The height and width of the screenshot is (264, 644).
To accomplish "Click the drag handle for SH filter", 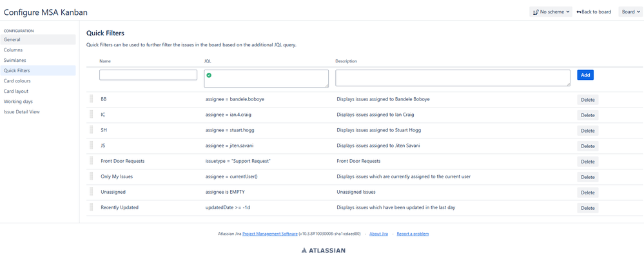I will [92, 130].
